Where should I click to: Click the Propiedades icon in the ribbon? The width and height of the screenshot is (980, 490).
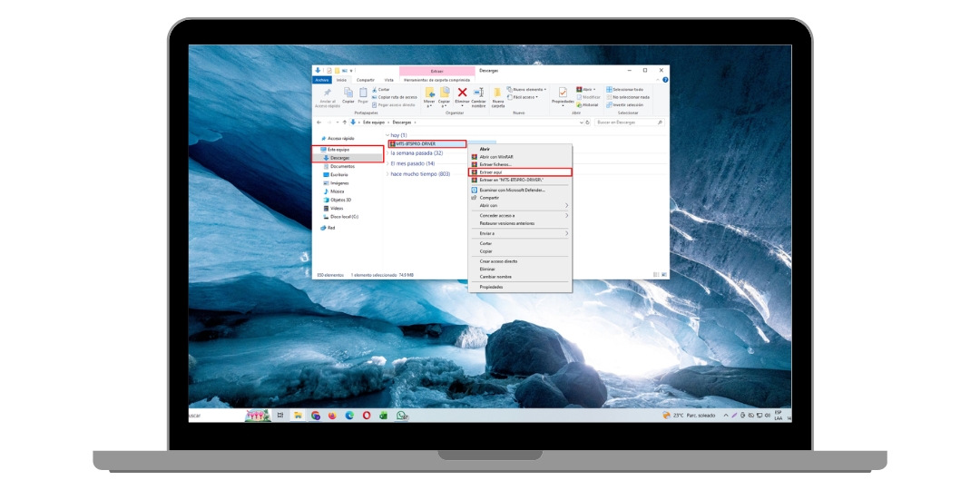[x=563, y=94]
